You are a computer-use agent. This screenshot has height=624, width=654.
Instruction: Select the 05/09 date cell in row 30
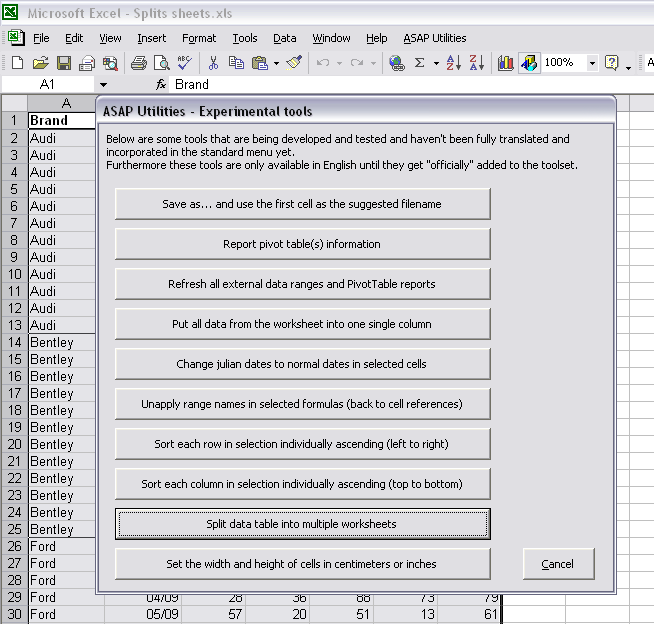pyautogui.click(x=143, y=614)
